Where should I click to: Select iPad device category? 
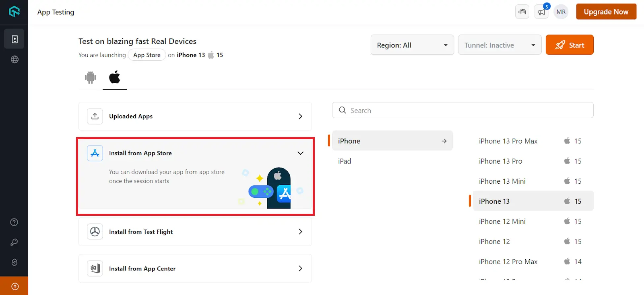tap(345, 161)
